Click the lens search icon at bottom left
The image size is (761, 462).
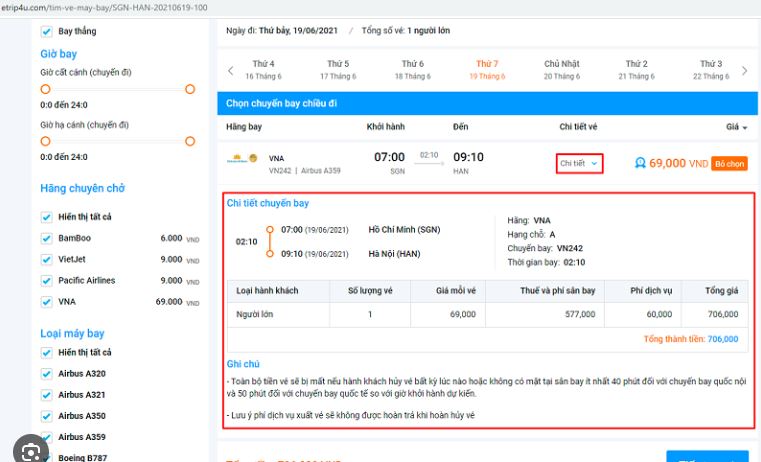[x=33, y=449]
